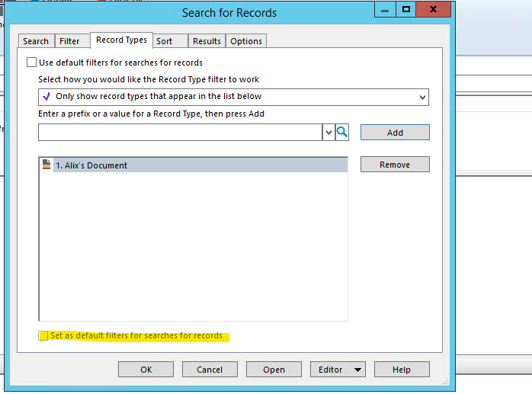Click the Open button
This screenshot has width=532, height=394.
point(274,370)
